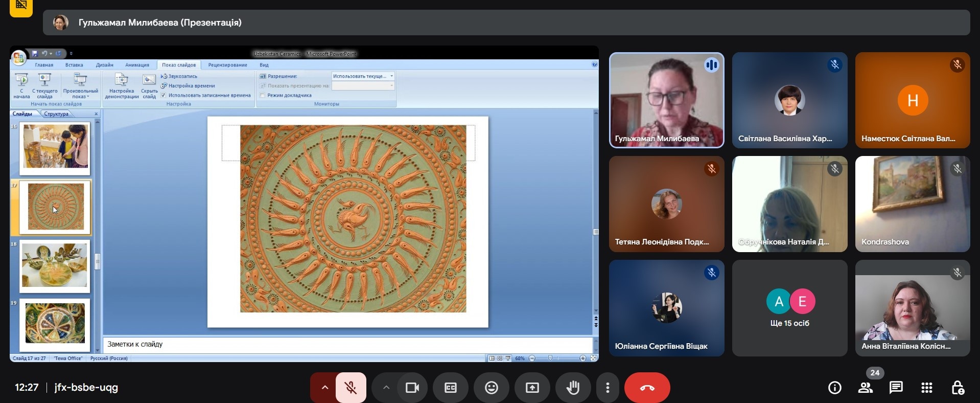Open camera video settings chevron

pos(386,388)
